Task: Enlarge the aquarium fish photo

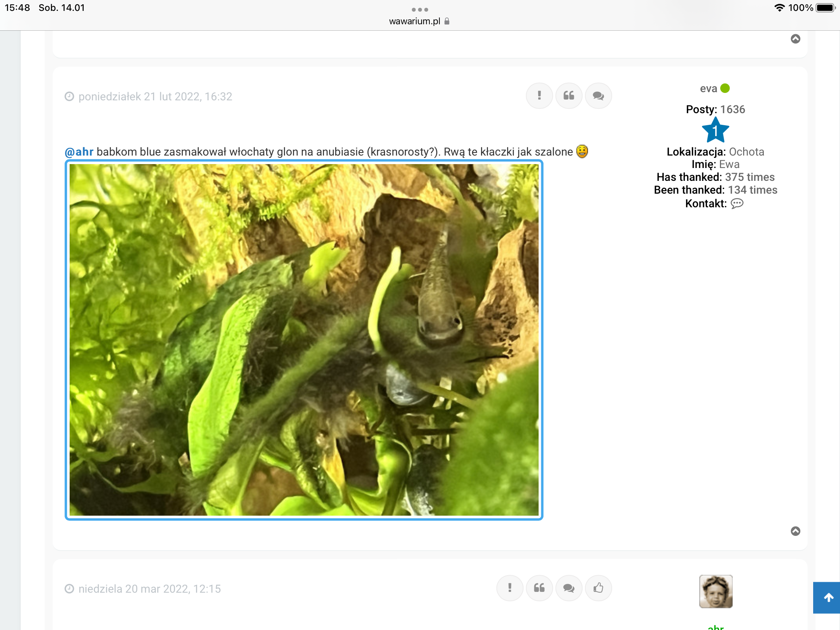Action: tap(304, 340)
